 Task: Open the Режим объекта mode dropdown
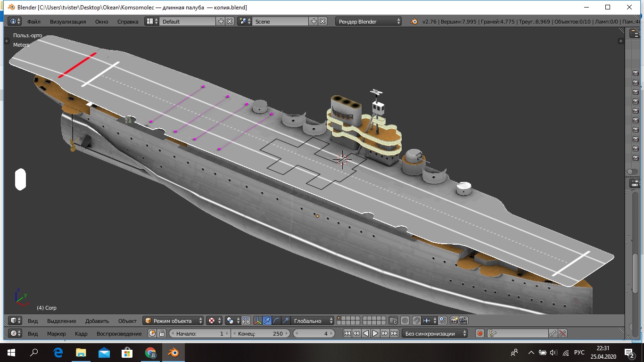point(173,321)
